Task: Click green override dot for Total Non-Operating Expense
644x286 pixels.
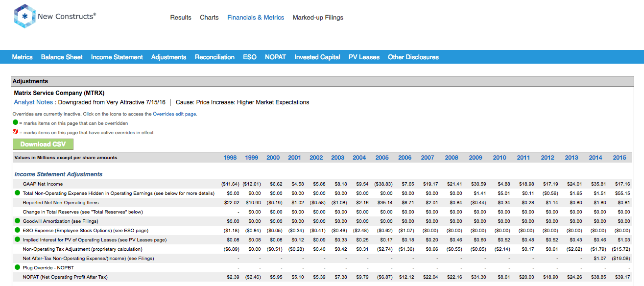Action: click(x=18, y=193)
